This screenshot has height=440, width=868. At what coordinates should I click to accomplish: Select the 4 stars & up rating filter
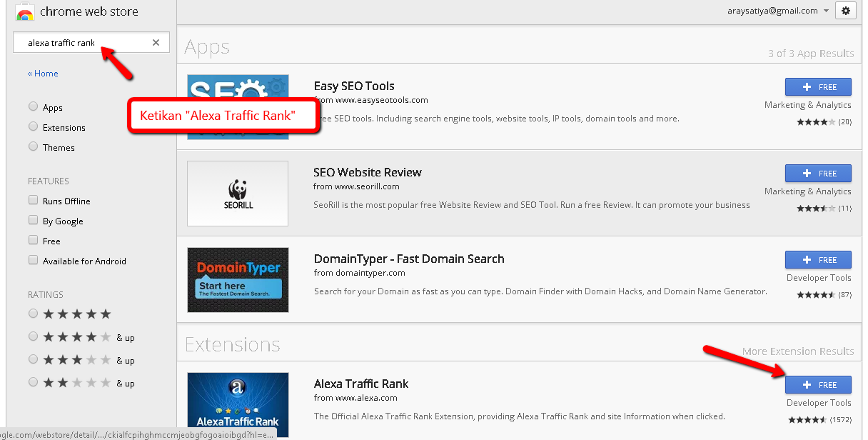coord(33,336)
